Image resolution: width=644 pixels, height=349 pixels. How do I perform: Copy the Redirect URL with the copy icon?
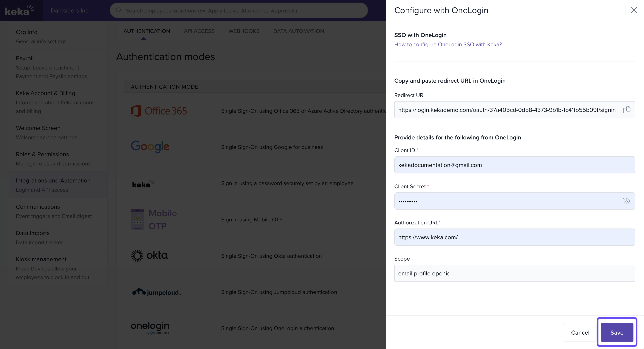click(x=627, y=110)
